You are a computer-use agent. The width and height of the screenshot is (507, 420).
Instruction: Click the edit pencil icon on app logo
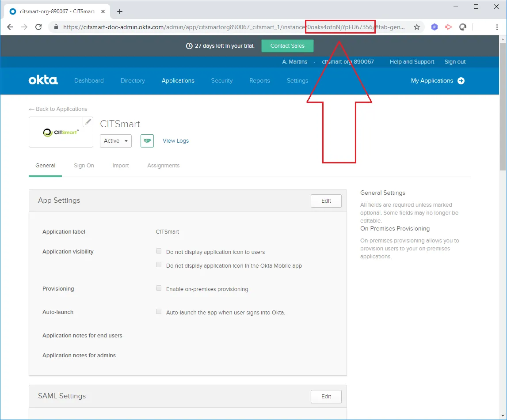click(88, 121)
